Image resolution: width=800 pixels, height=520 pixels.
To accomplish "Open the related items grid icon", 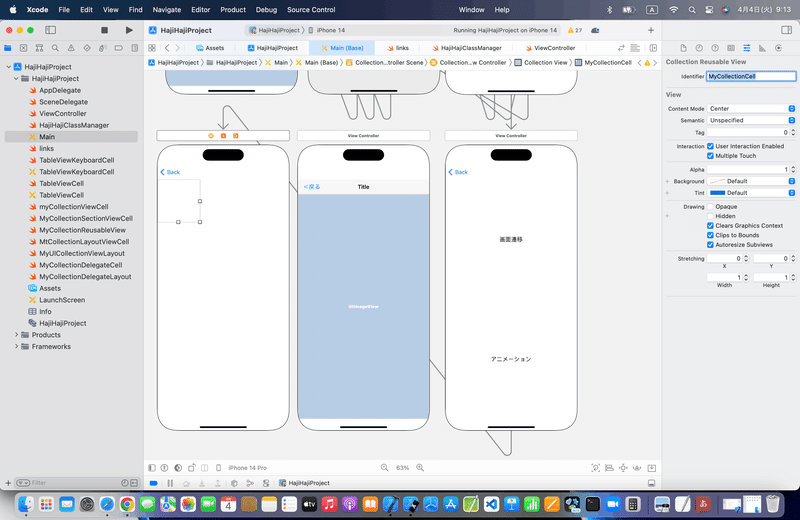I will click(152, 48).
